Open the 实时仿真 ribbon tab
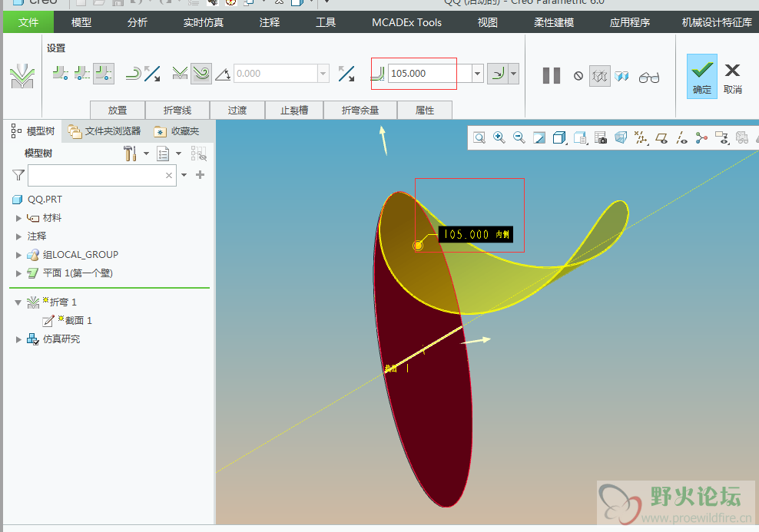 tap(204, 22)
